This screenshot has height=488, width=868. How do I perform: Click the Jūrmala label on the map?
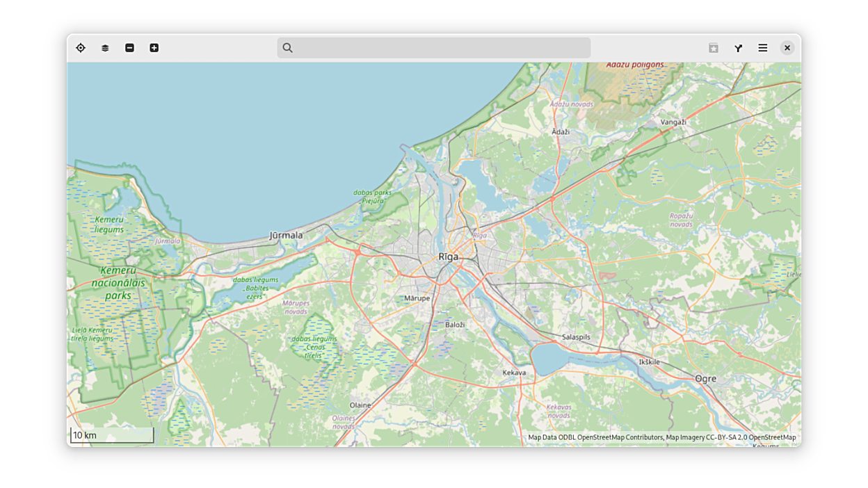pyautogui.click(x=286, y=235)
